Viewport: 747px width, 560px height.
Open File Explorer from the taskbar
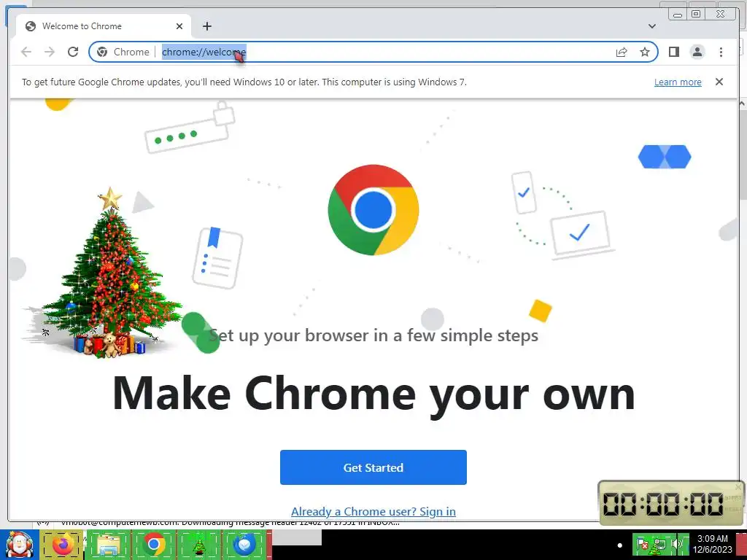[x=108, y=545]
